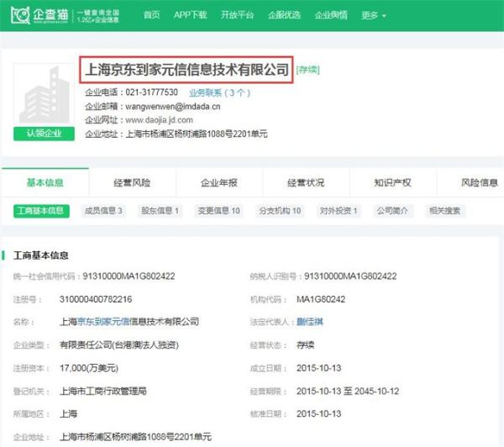Image resolution: width=504 pixels, height=447 pixels.
Task: Click the 成立日期 value 2015-10-13
Action: [319, 368]
